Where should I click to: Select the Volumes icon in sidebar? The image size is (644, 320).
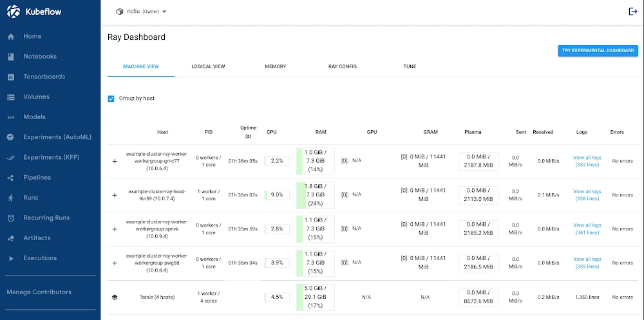(x=11, y=97)
